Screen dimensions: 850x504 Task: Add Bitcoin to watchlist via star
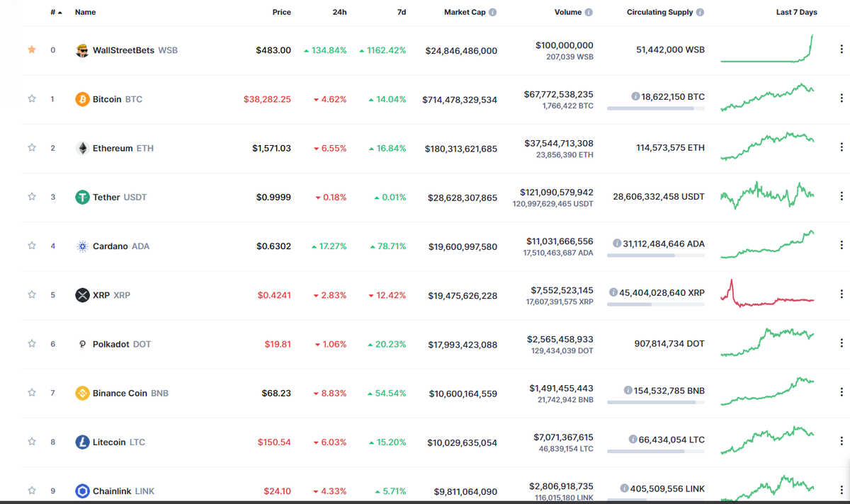32,99
